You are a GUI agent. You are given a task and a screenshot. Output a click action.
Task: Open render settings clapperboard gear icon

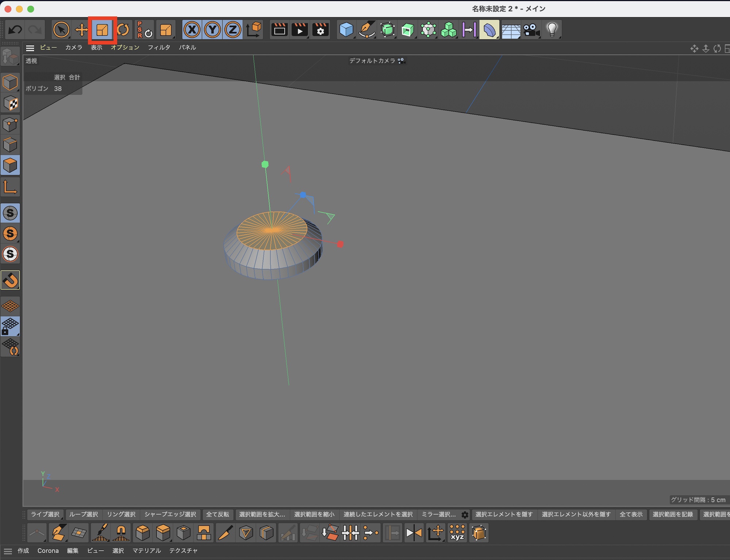(320, 30)
